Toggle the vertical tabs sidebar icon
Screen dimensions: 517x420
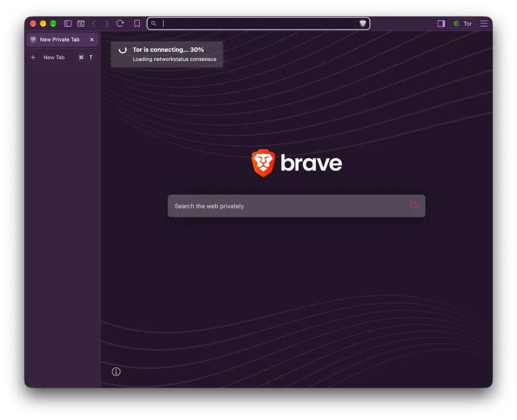click(x=68, y=23)
